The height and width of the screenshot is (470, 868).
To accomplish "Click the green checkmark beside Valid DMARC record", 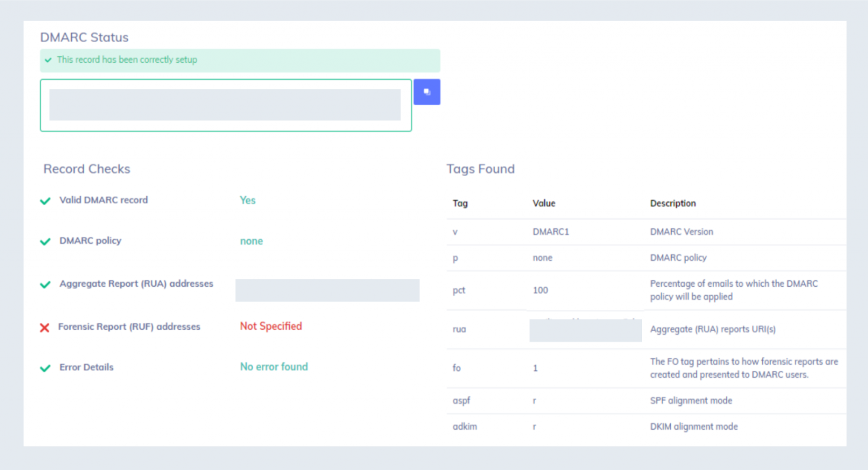I will [45, 201].
